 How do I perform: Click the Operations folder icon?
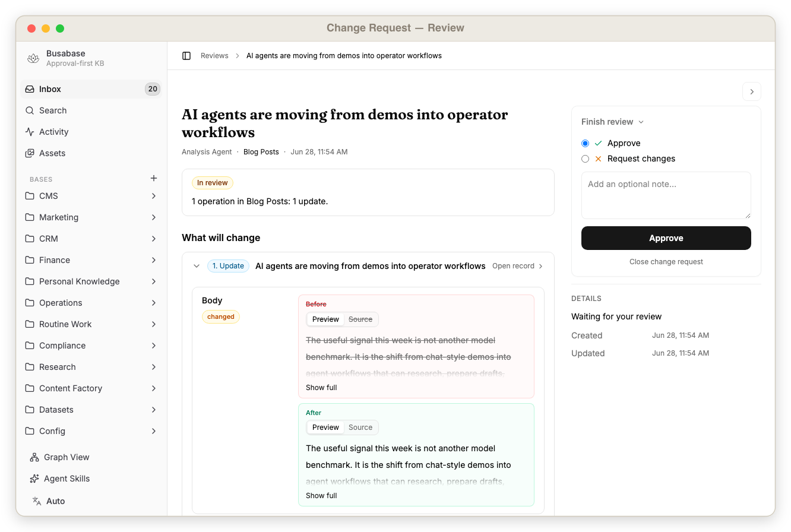pos(30,303)
